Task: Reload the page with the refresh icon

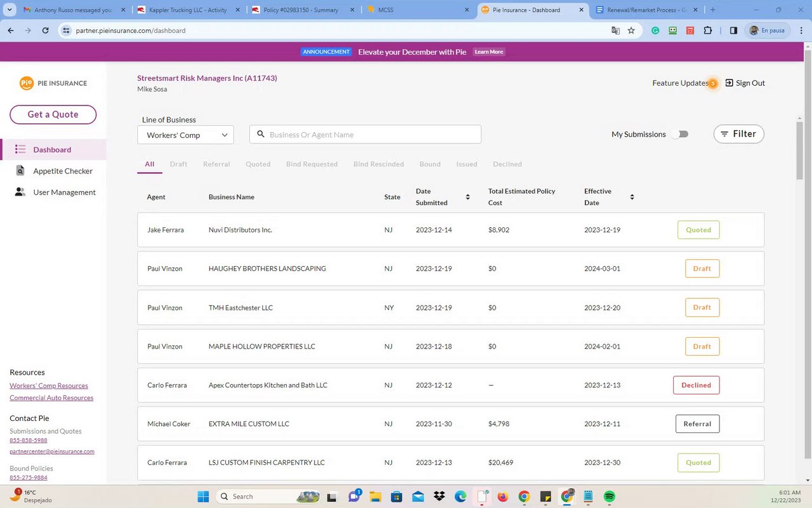Action: [x=45, y=30]
